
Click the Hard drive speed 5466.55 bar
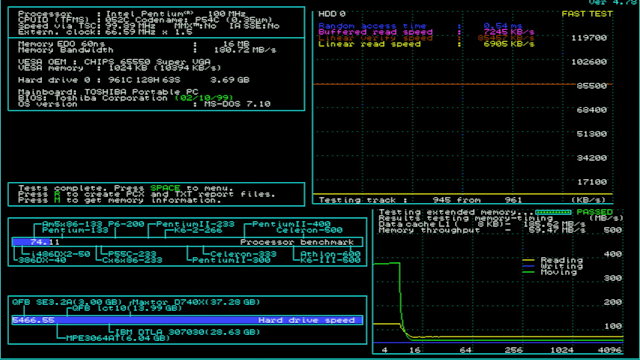187,320
